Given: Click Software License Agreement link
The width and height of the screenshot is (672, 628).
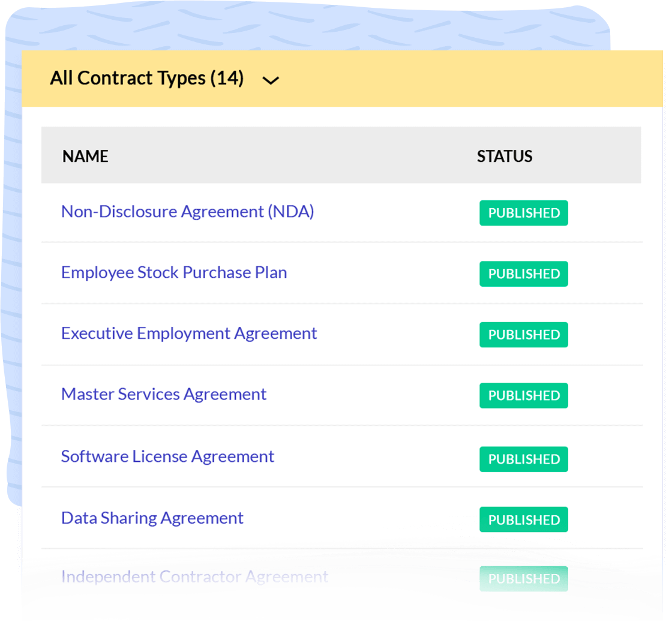Looking at the screenshot, I should tap(167, 456).
